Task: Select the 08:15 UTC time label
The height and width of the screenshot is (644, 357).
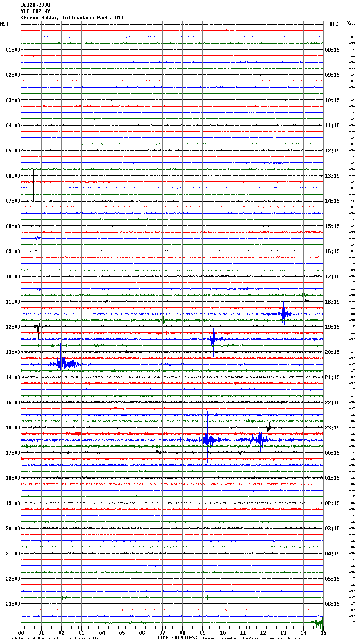Action: click(332, 50)
